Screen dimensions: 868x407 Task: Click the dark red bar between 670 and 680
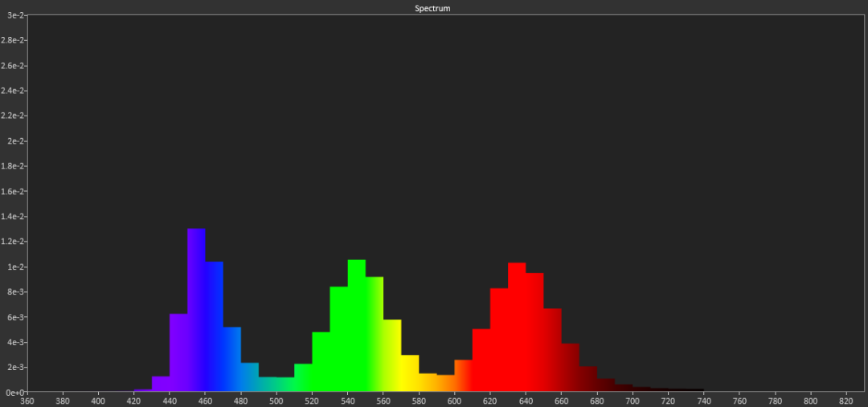pos(588,379)
